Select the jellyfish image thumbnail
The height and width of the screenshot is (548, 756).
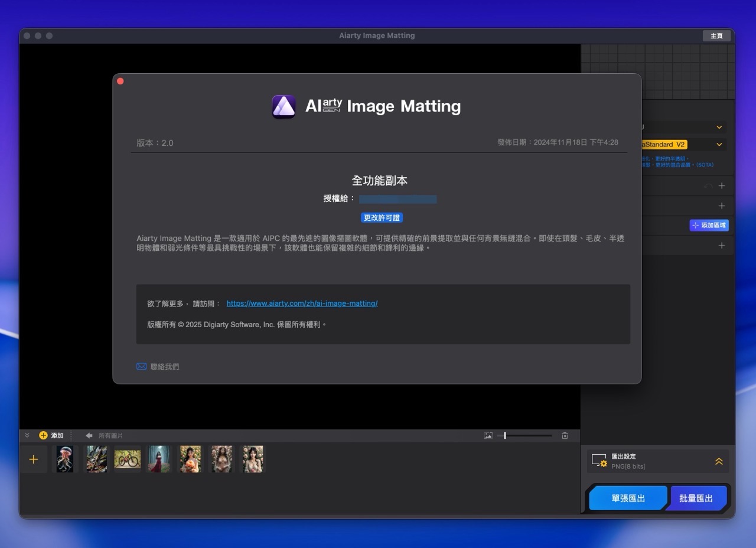(x=66, y=459)
